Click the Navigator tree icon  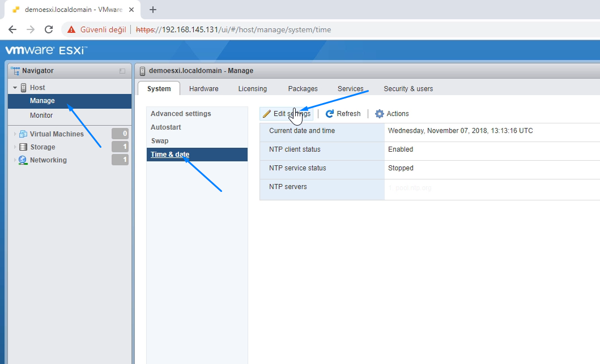point(15,71)
